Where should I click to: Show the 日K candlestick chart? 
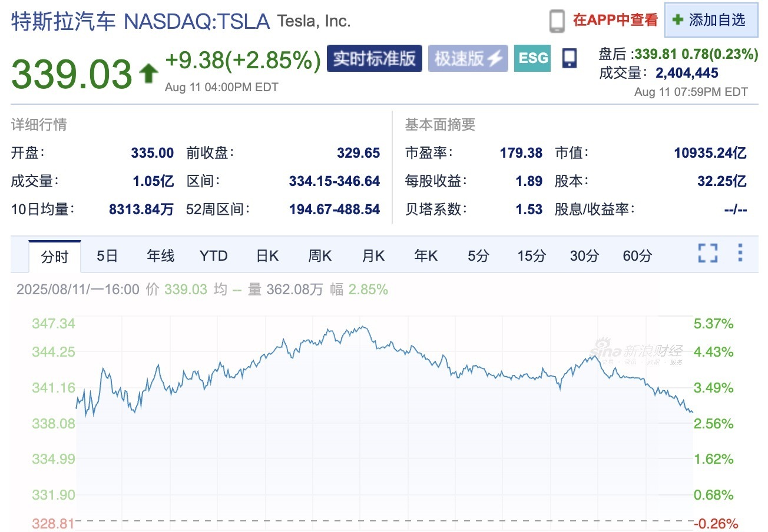click(267, 256)
